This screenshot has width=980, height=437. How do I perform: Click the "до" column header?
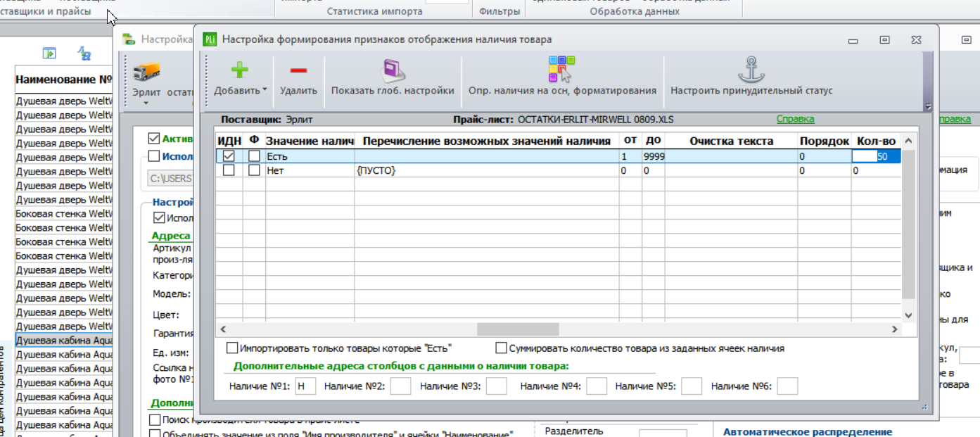pos(653,141)
